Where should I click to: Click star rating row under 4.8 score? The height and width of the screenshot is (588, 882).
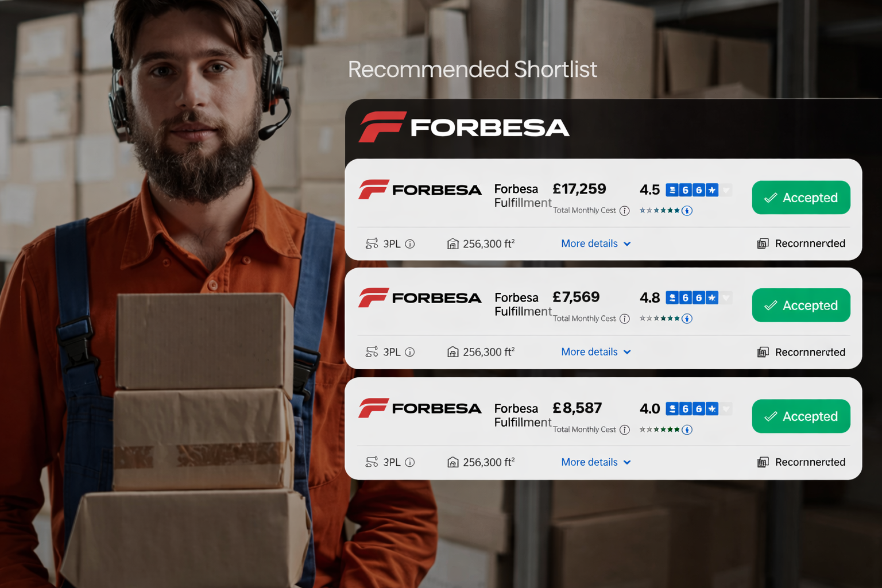[x=660, y=319]
